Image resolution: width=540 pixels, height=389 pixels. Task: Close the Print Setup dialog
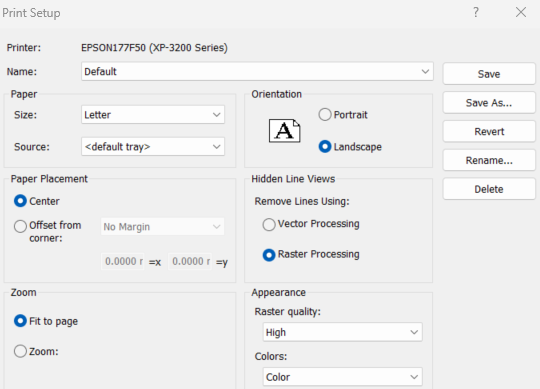point(521,12)
